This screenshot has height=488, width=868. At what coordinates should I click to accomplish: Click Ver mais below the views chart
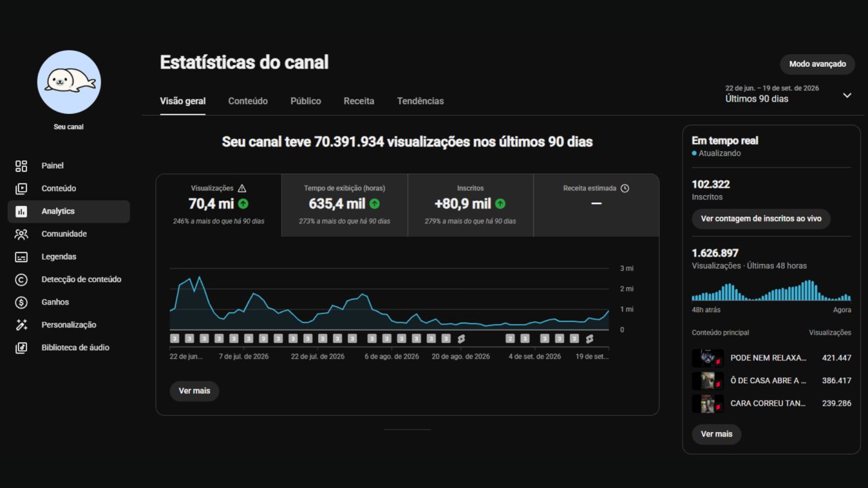(194, 391)
